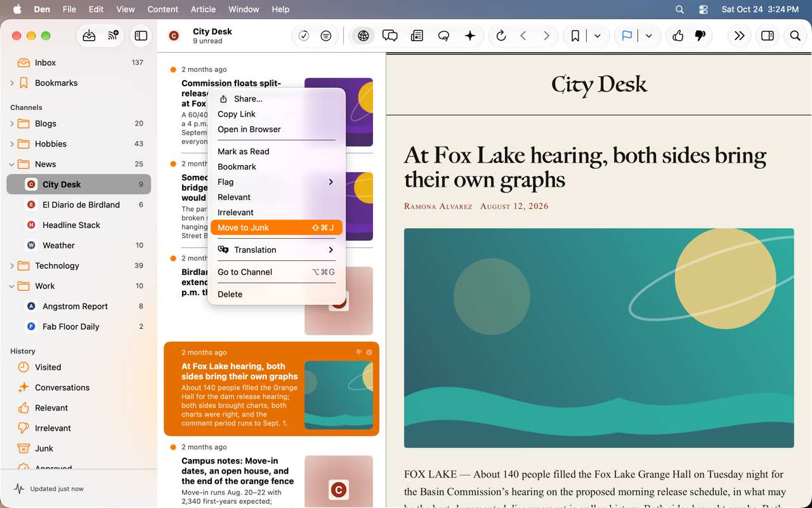Bookmark the current article
Viewport: 812px width, 508px height.
click(575, 36)
